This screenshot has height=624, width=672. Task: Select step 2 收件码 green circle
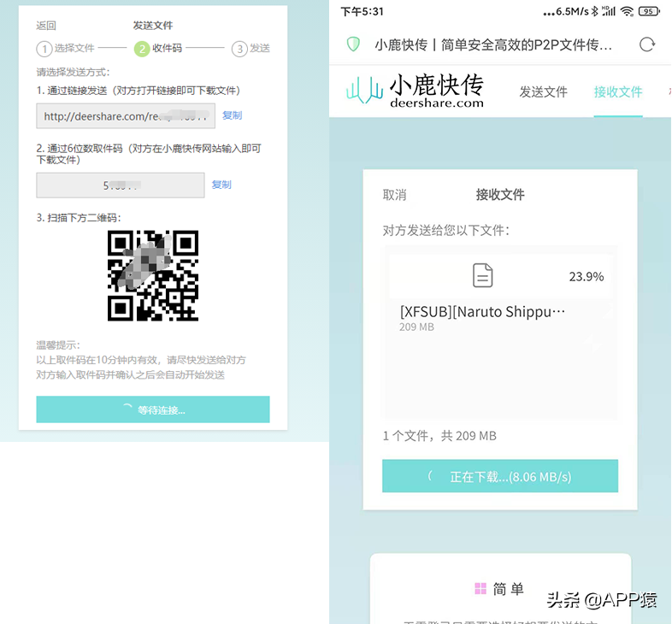tap(142, 49)
